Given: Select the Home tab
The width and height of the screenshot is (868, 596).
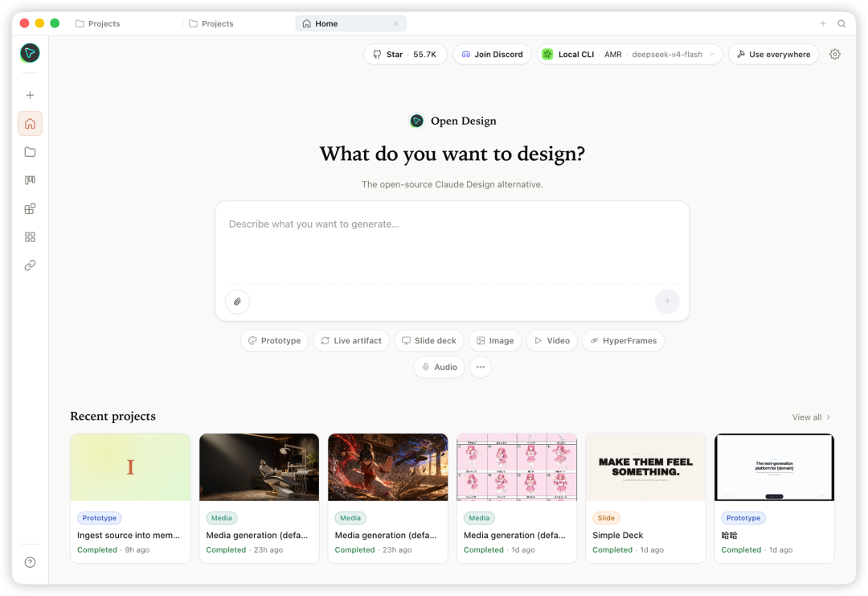Looking at the screenshot, I should [x=350, y=24].
